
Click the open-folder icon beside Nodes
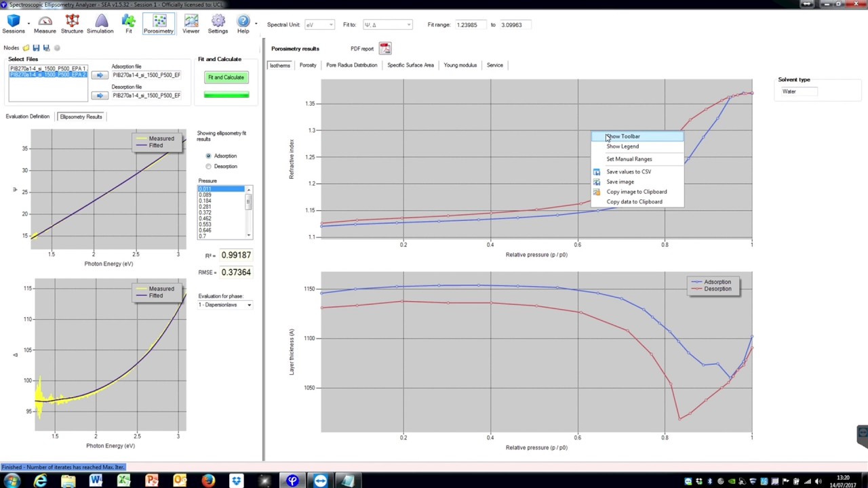(26, 48)
